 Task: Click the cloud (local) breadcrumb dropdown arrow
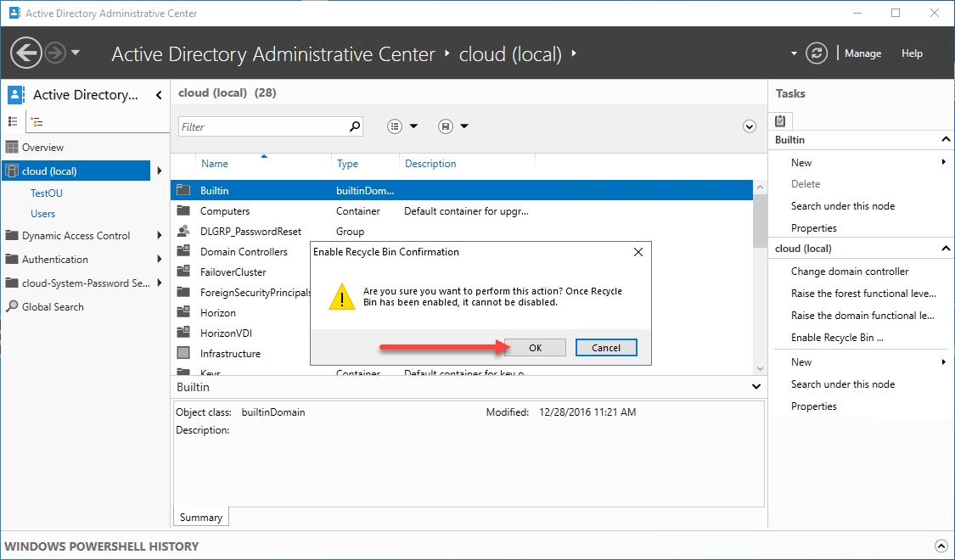(x=574, y=53)
